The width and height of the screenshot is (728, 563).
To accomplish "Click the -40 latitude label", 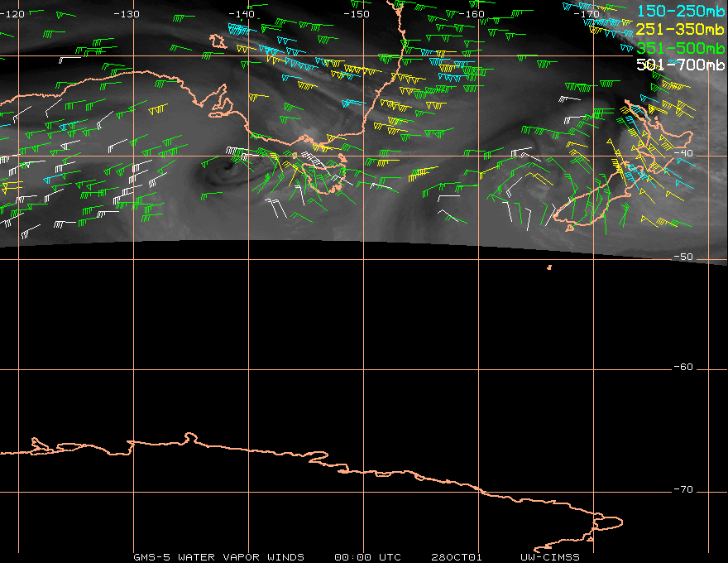I will tap(683, 153).
